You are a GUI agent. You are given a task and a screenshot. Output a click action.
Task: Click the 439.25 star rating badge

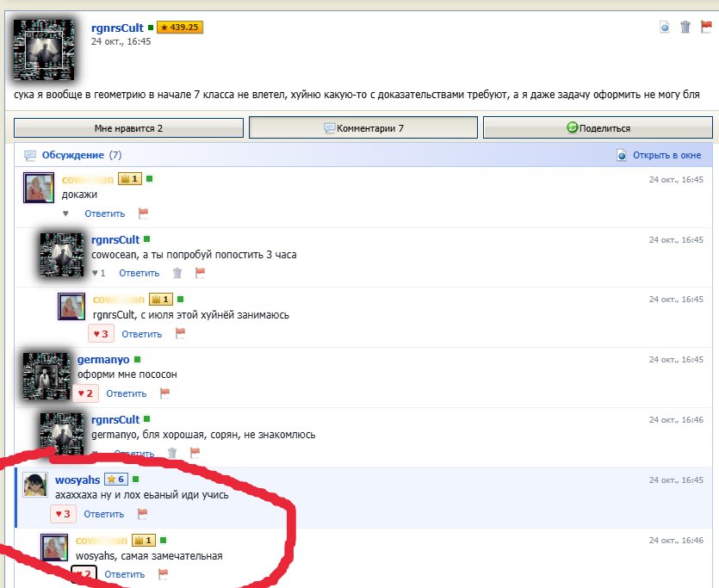(180, 28)
